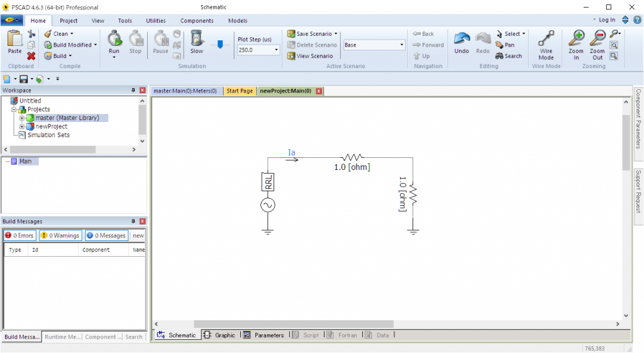The height and width of the screenshot is (353, 644).
Task: Toggle the 0 Messages filter
Action: click(106, 235)
